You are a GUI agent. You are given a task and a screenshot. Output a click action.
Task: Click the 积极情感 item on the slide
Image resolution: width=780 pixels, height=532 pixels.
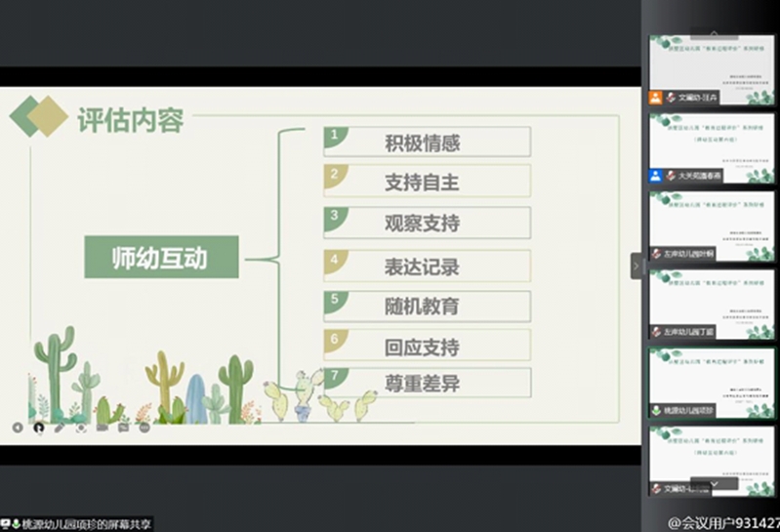427,143
